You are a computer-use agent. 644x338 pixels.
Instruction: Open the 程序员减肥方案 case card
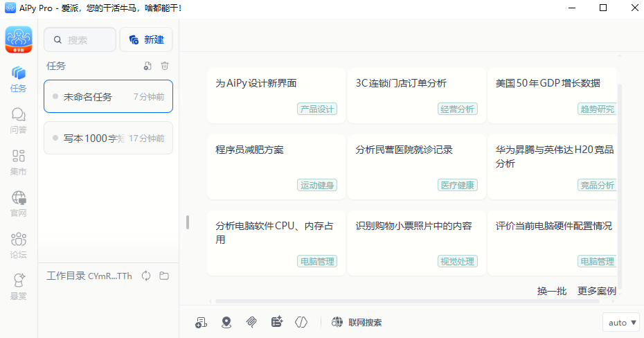pos(276,166)
